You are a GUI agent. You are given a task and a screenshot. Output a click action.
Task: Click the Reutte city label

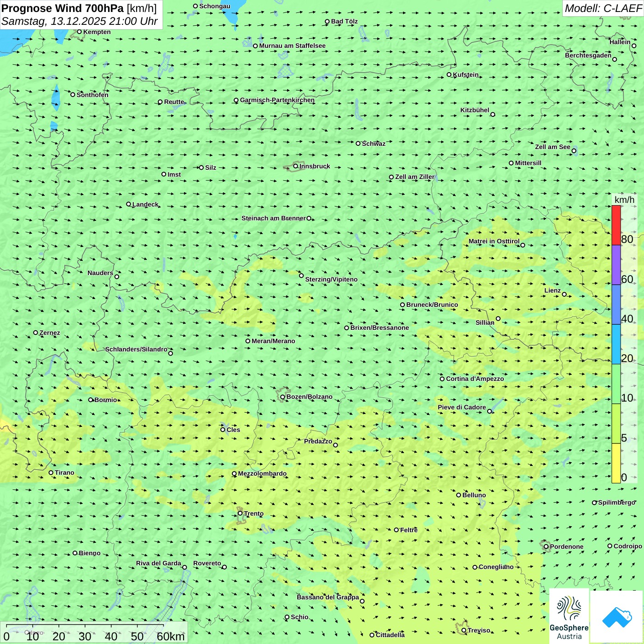point(174,102)
